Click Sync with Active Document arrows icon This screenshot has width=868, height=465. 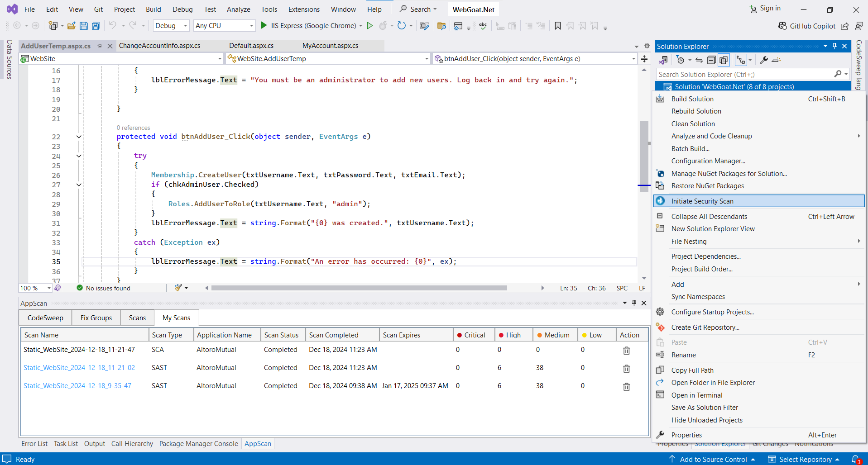pos(699,60)
